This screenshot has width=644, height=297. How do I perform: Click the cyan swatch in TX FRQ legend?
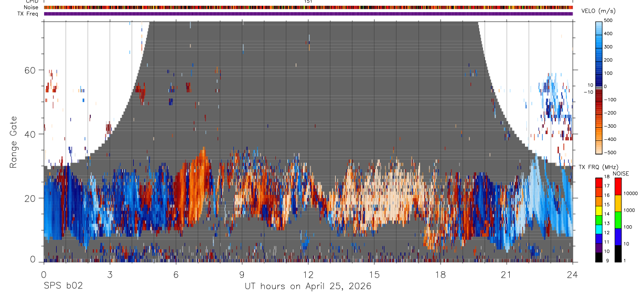click(598, 229)
